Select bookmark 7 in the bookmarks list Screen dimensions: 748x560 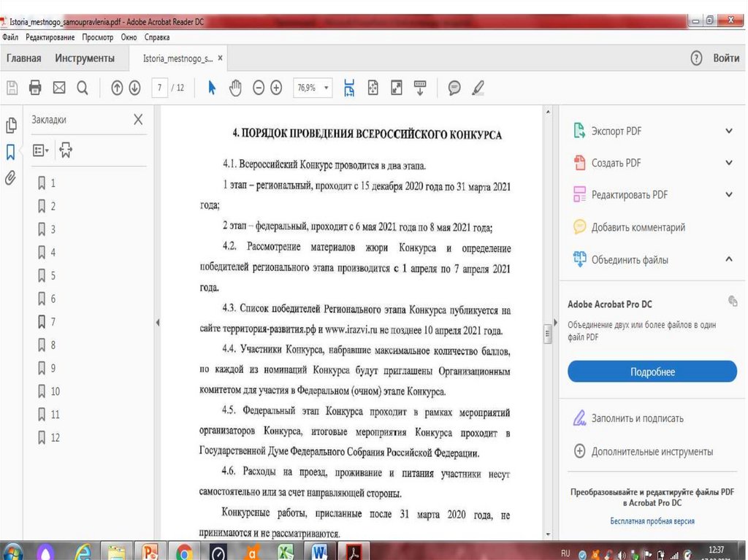coord(53,322)
